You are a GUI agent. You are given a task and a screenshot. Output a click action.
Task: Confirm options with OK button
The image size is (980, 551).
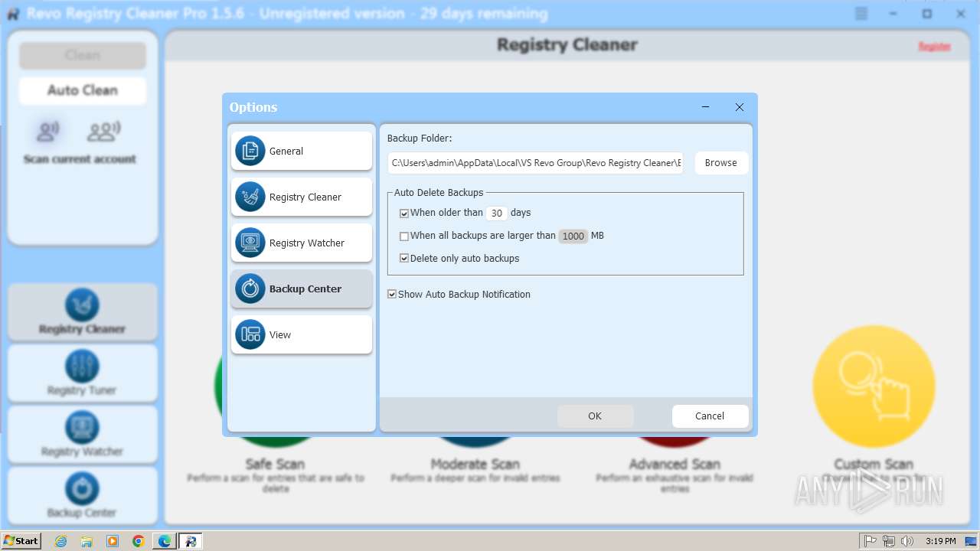click(595, 416)
